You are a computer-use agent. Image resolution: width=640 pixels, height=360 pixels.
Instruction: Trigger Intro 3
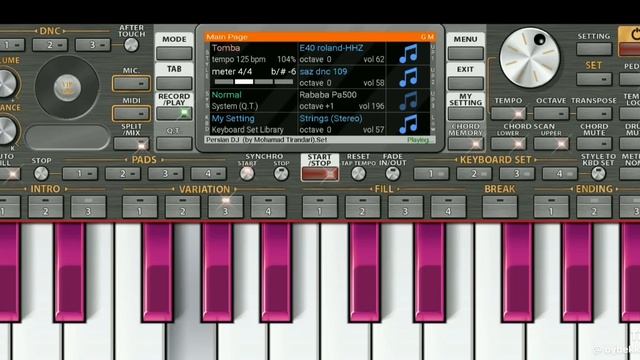[88, 207]
